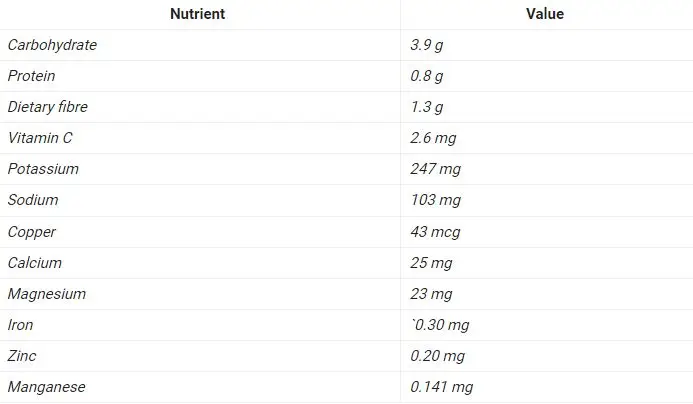Click the Manganese row label
This screenshot has width=693, height=404.
tap(47, 387)
